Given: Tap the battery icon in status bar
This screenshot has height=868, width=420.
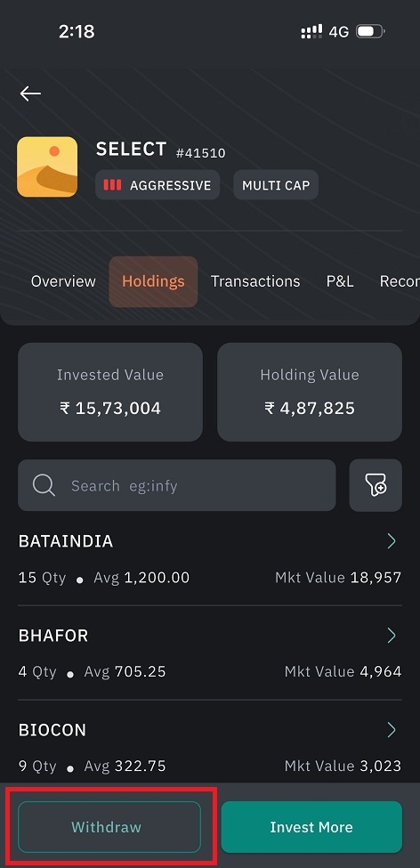Looking at the screenshot, I should click(370, 31).
